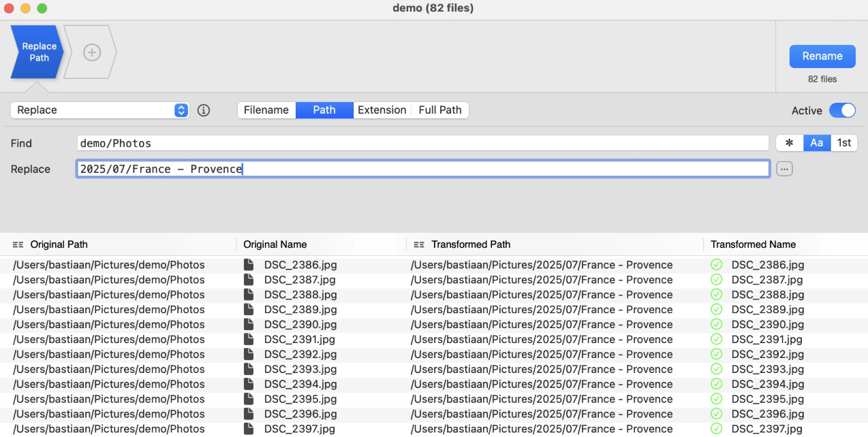Focus the Replace text field
This screenshot has width=868, height=437.
coord(423,169)
